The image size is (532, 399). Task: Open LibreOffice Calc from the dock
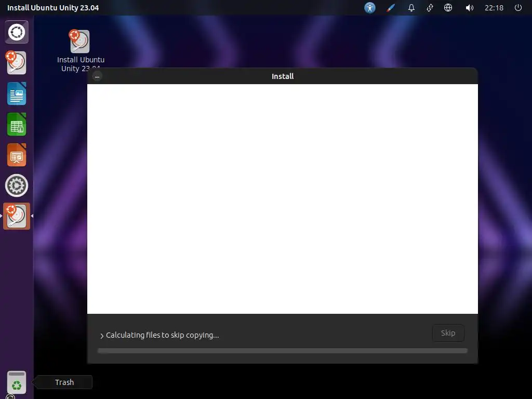pyautogui.click(x=16, y=124)
